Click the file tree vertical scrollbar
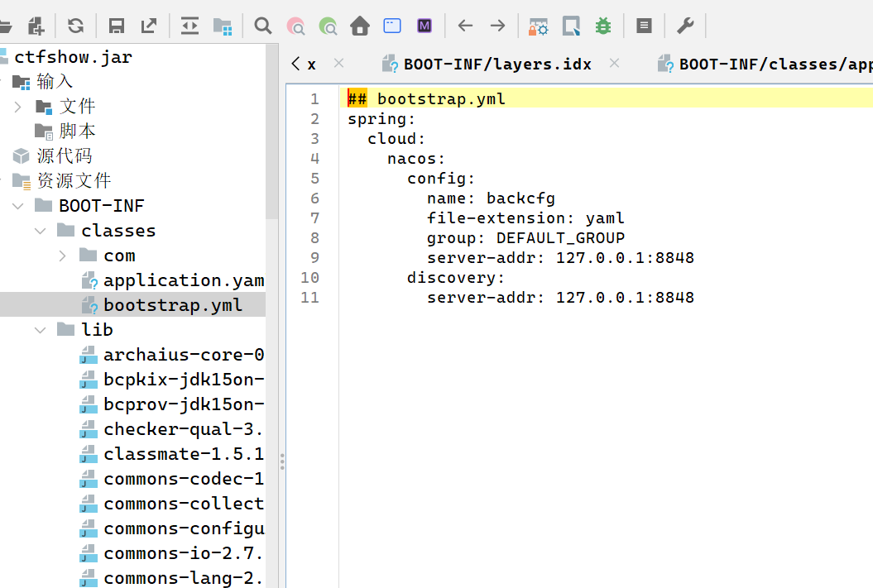Viewport: 873px width, 588px height. tap(271, 132)
